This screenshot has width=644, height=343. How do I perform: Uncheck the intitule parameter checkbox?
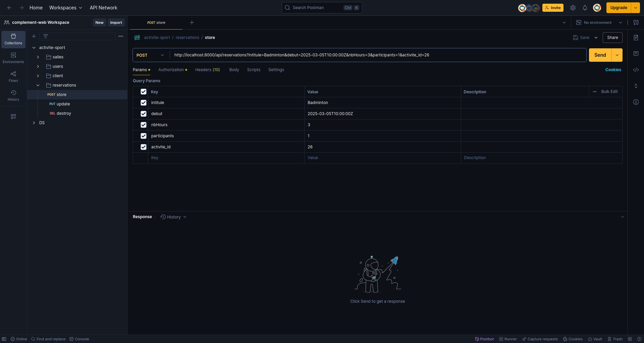click(144, 103)
